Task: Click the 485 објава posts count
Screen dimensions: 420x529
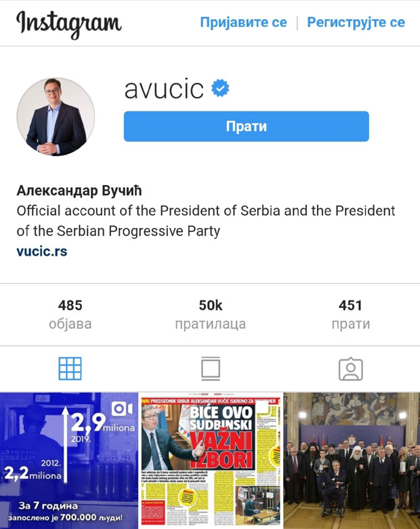Action: click(x=70, y=315)
